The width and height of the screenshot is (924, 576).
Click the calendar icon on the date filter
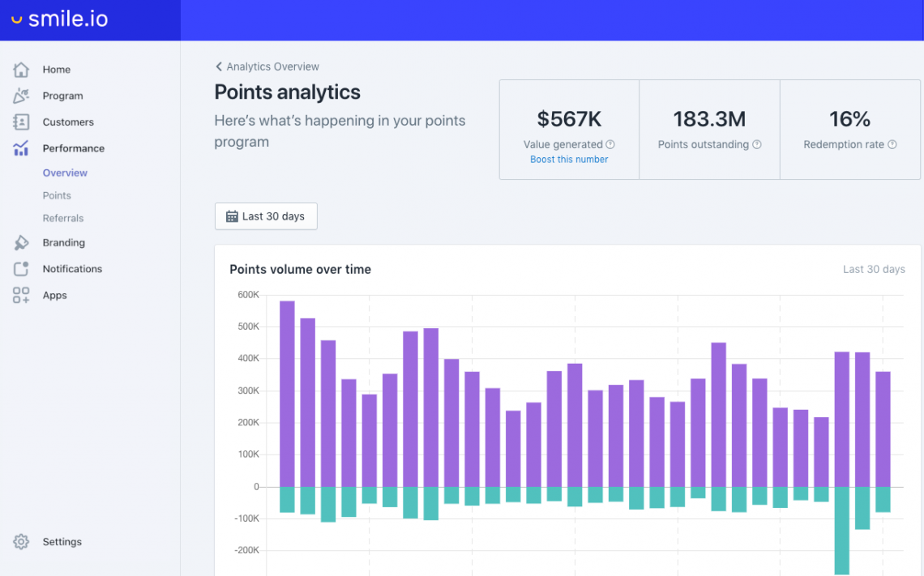click(232, 216)
